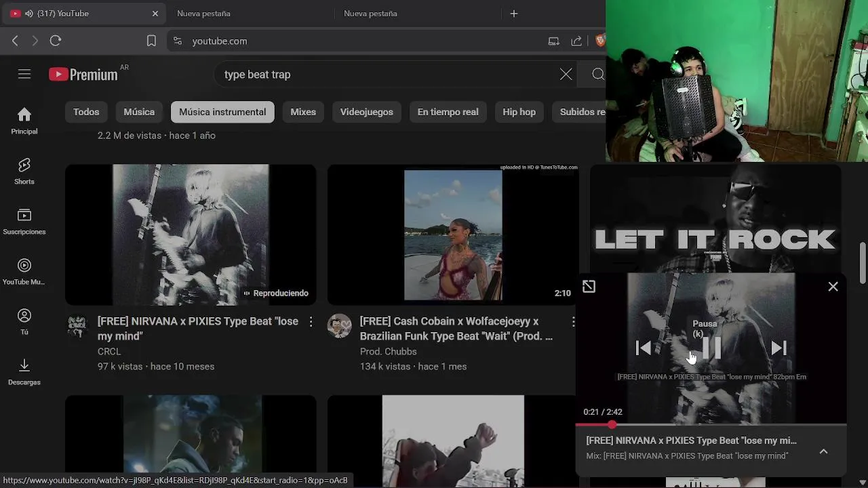Click the "0:21 / 2:42" time text
868x488 pixels.
[603, 412]
